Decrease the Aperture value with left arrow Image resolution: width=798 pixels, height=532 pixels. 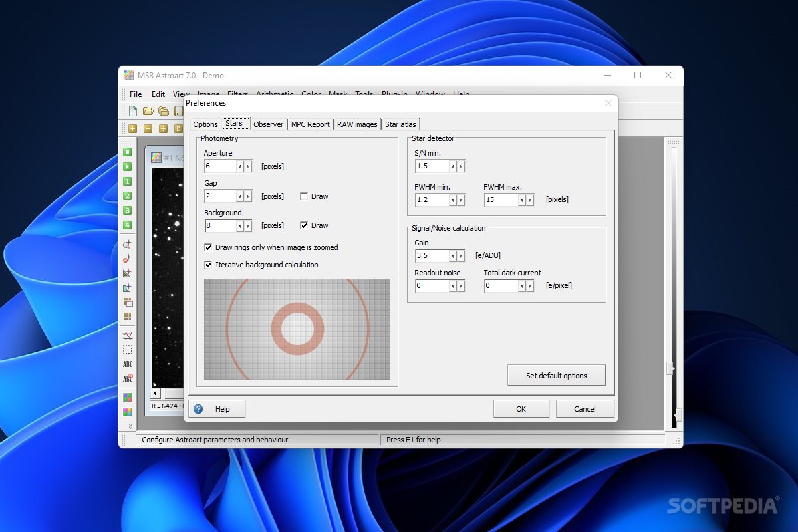[240, 166]
